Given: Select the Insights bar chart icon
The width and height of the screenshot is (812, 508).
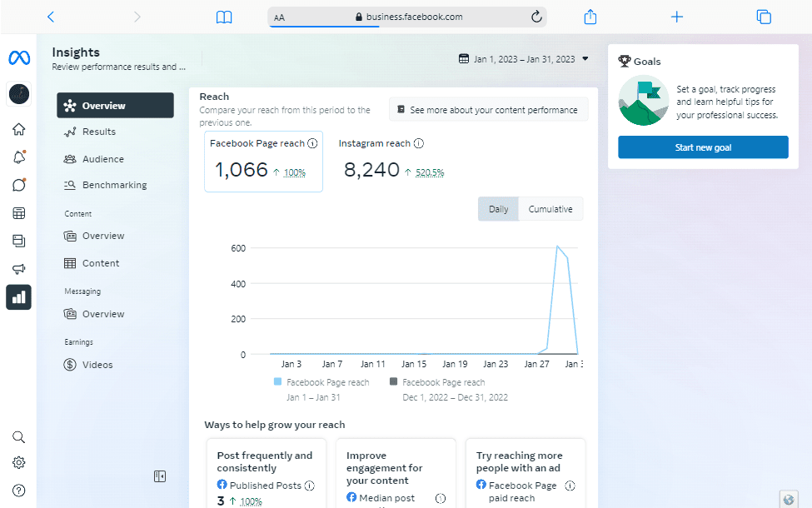Looking at the screenshot, I should click(x=18, y=297).
